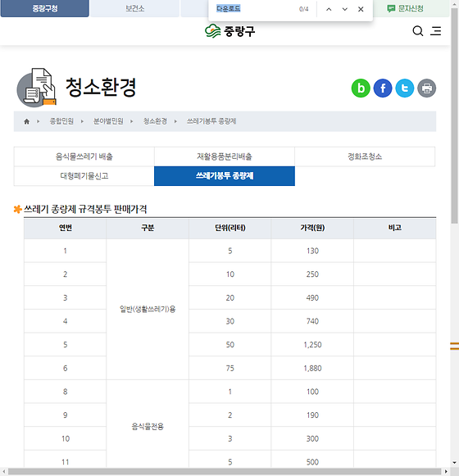459x476 pixels.
Task: Open 청소환경 breadcrumb link
Action: tap(155, 121)
